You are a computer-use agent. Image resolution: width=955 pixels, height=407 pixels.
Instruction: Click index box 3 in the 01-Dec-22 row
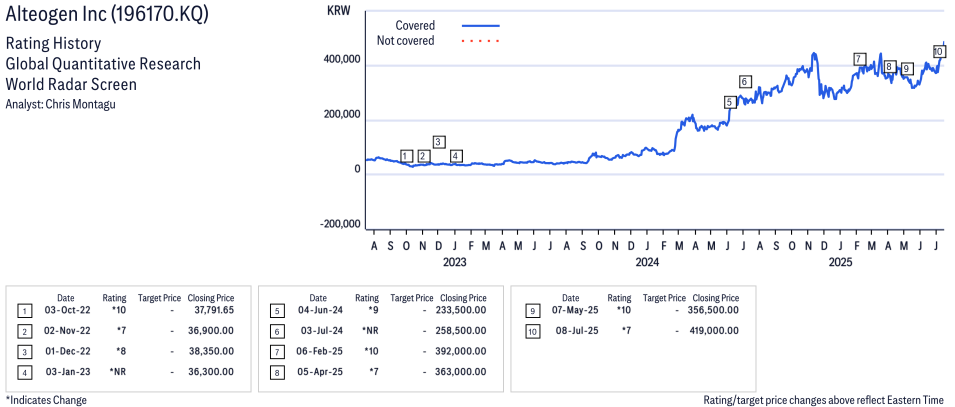click(x=23, y=352)
